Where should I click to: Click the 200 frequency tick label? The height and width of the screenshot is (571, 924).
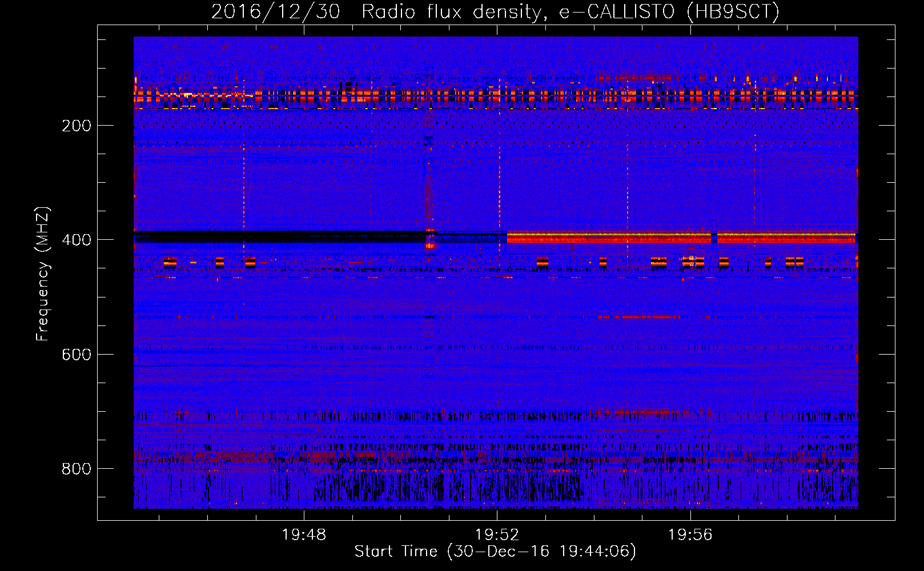[77, 125]
